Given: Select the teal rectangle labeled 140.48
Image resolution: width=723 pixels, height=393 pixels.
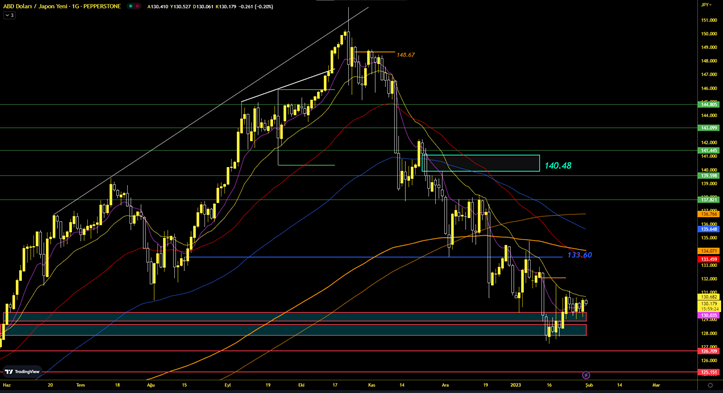Looking at the screenshot, I should pos(480,163).
